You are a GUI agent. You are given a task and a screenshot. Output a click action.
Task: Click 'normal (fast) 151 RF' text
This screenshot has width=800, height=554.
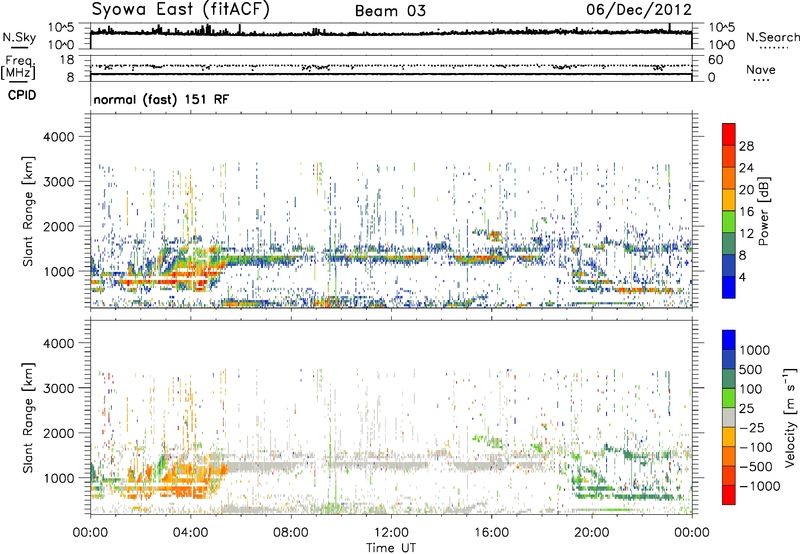point(161,99)
